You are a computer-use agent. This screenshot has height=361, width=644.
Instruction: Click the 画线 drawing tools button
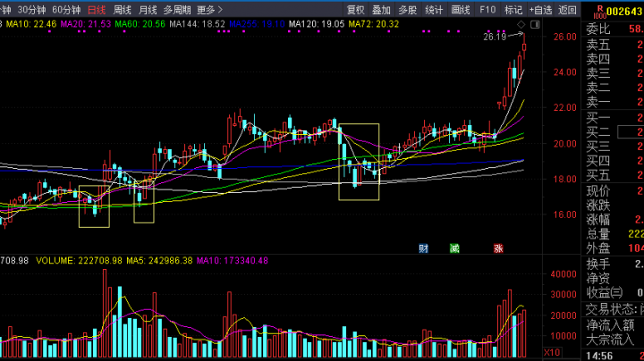(x=461, y=10)
